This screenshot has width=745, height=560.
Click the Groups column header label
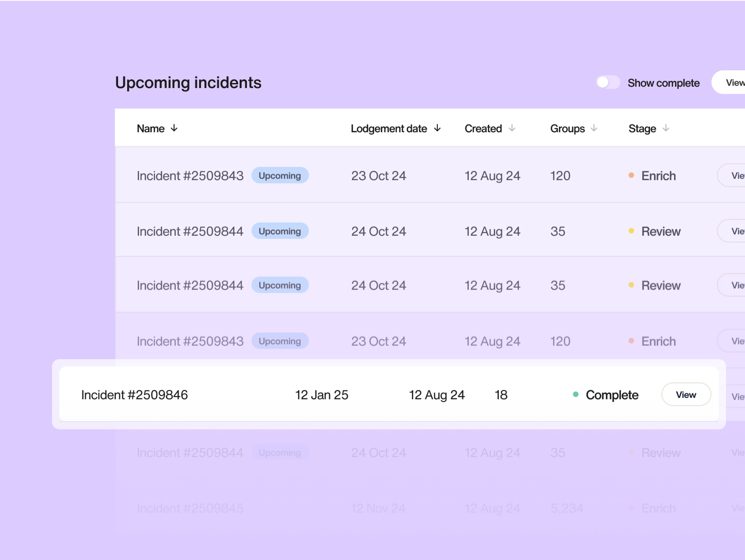click(x=567, y=129)
